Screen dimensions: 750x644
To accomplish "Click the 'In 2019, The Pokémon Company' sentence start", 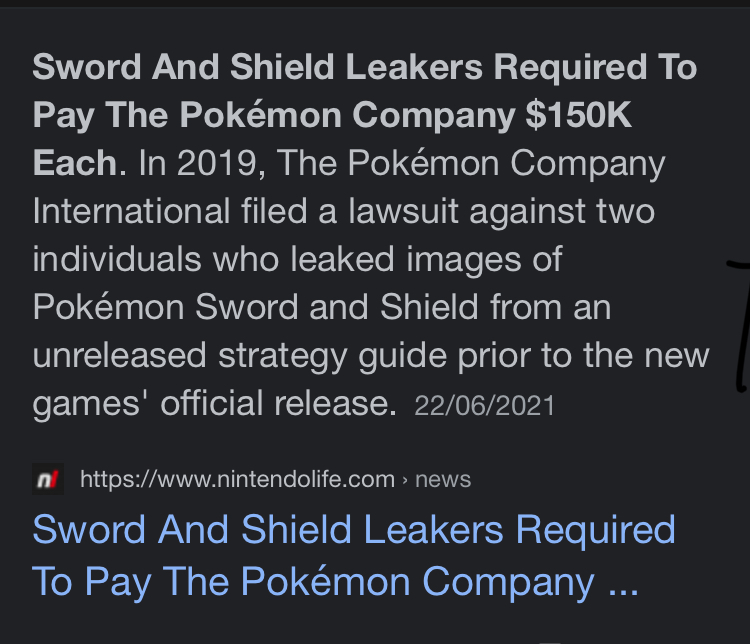I will point(402,163).
